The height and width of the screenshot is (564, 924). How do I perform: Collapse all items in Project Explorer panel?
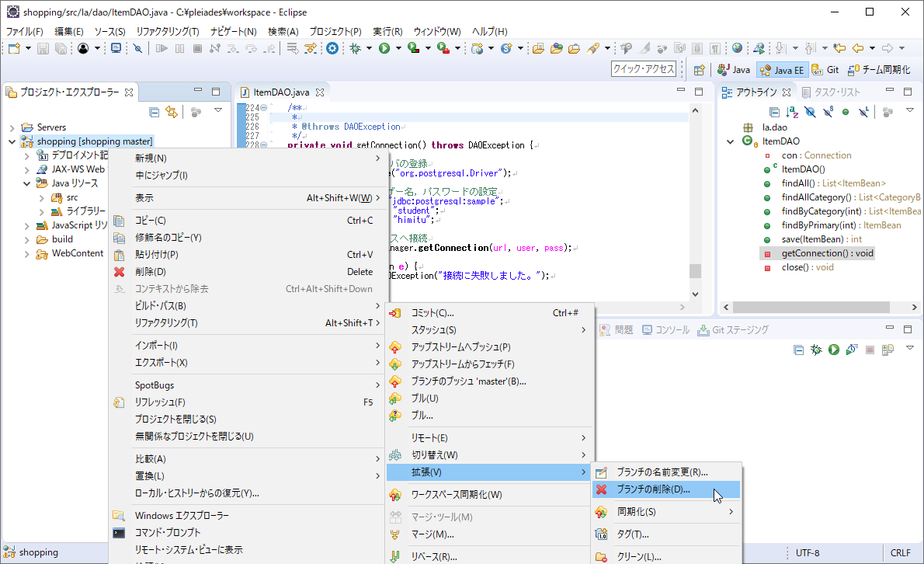(x=155, y=111)
